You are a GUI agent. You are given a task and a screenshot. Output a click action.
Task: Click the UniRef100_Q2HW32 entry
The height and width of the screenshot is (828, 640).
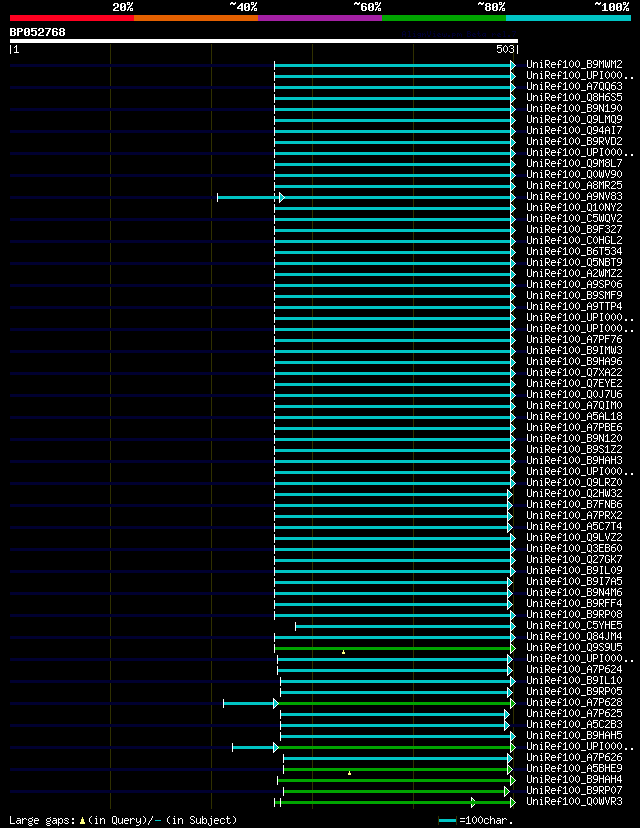coord(574,494)
